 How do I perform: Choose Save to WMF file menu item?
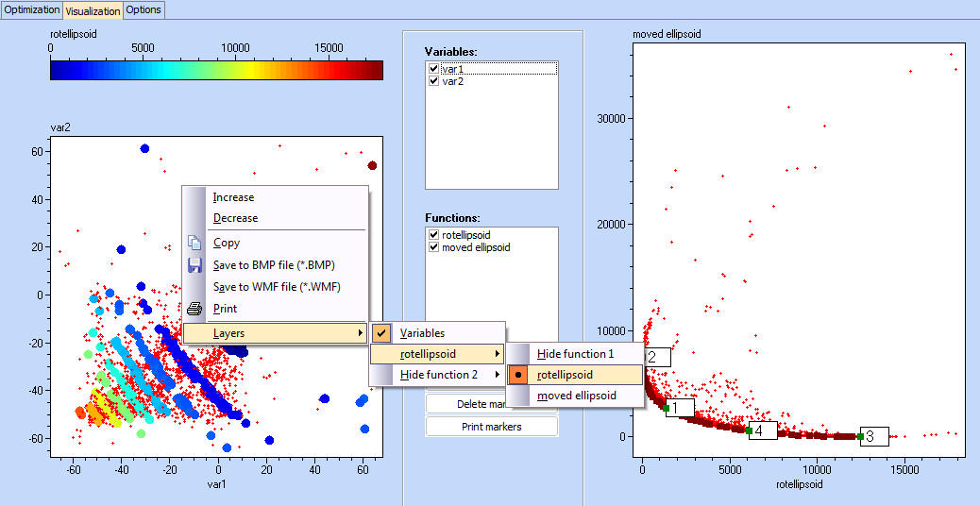coord(277,287)
